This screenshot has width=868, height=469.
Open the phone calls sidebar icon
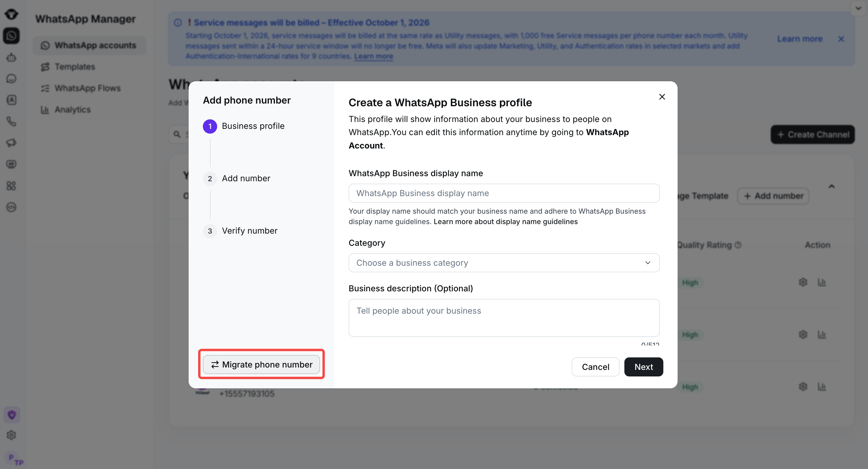pos(12,121)
